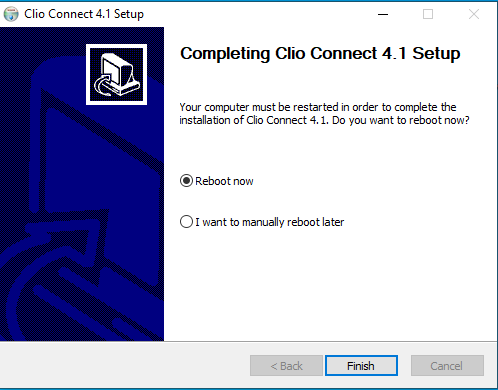Click the "Clio Connect 4.1 Setup" title bar text

(x=84, y=14)
